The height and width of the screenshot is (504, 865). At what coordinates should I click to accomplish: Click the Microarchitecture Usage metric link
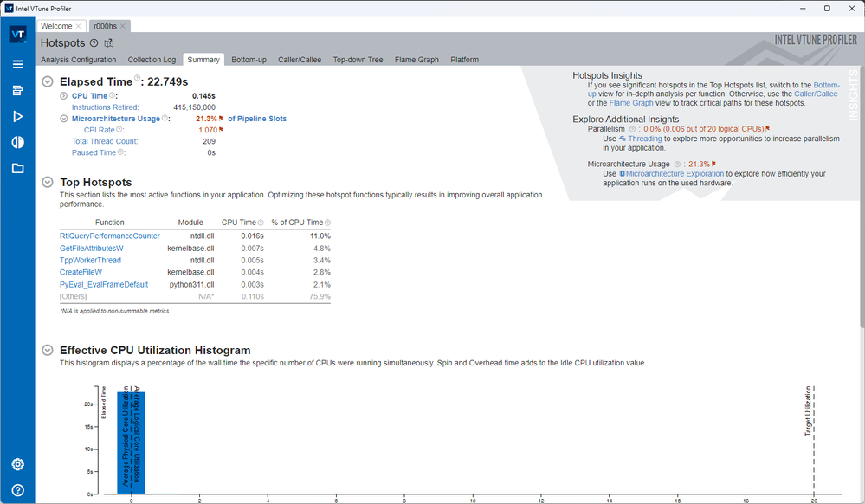point(116,118)
